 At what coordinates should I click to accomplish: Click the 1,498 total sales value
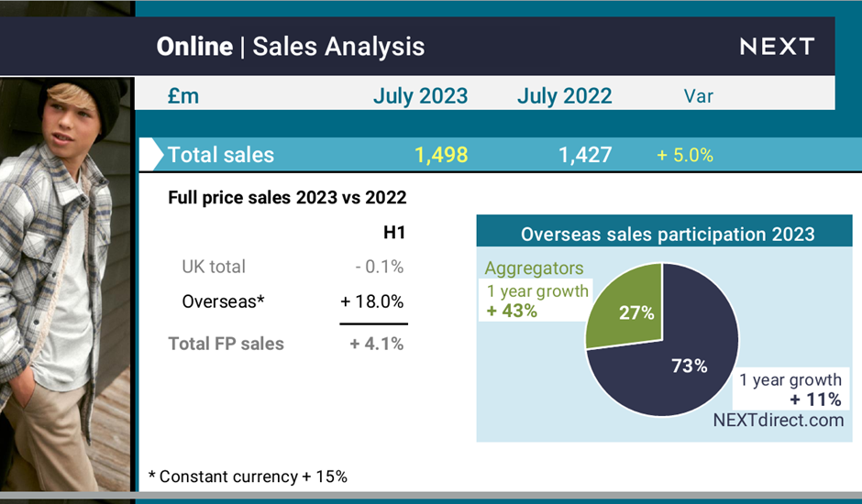[x=441, y=155]
